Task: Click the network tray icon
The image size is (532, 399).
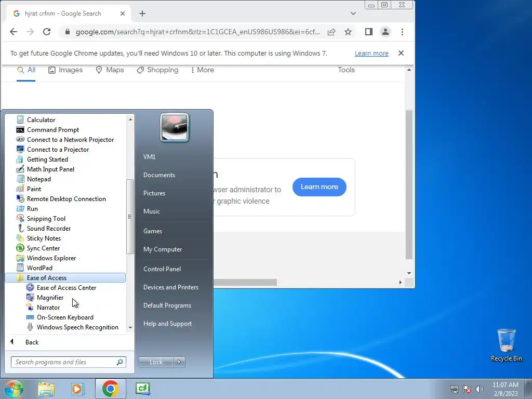Action: pyautogui.click(x=454, y=389)
